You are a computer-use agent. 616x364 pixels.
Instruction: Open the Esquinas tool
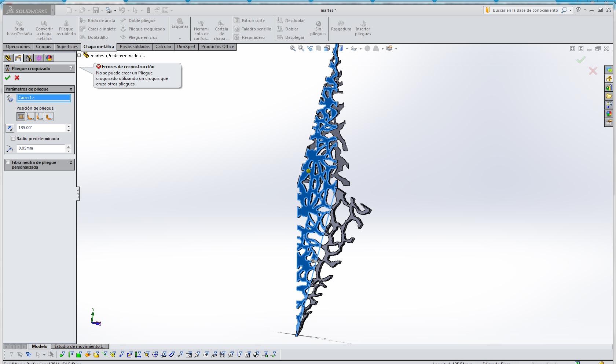(x=180, y=23)
